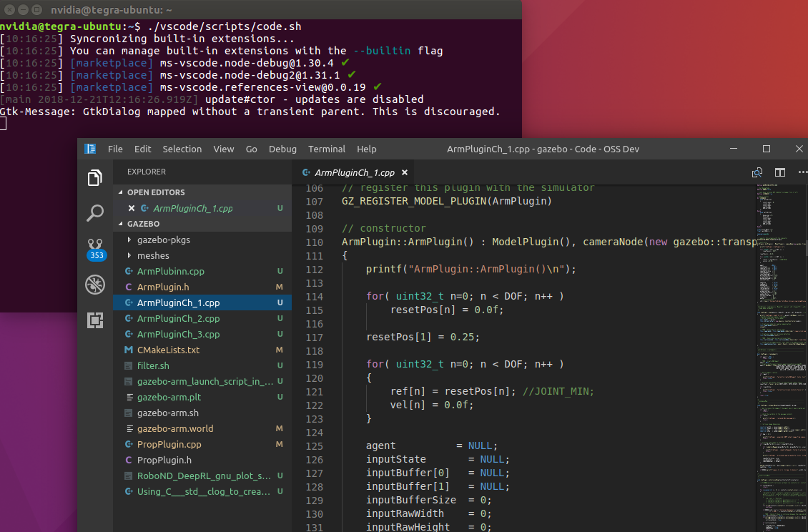Screen dimensions: 808x532
Task: Click the C++ file icon of ArmPlubinn.cpp
Action: click(129, 271)
